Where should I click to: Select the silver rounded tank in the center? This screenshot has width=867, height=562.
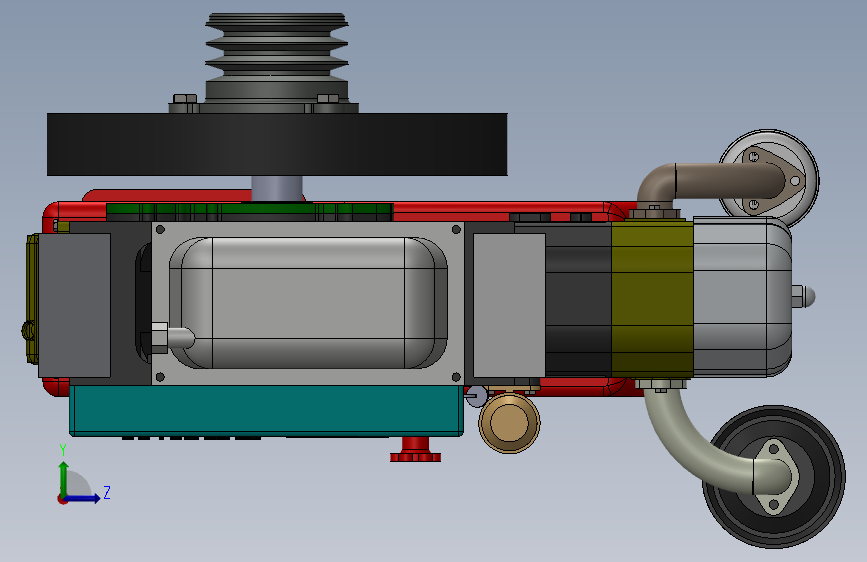click(309, 303)
